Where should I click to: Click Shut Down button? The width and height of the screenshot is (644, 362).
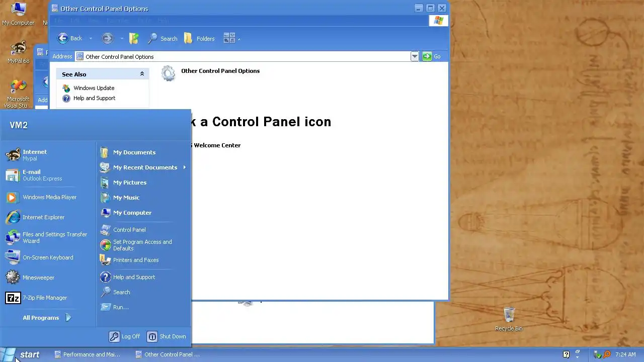point(167,336)
